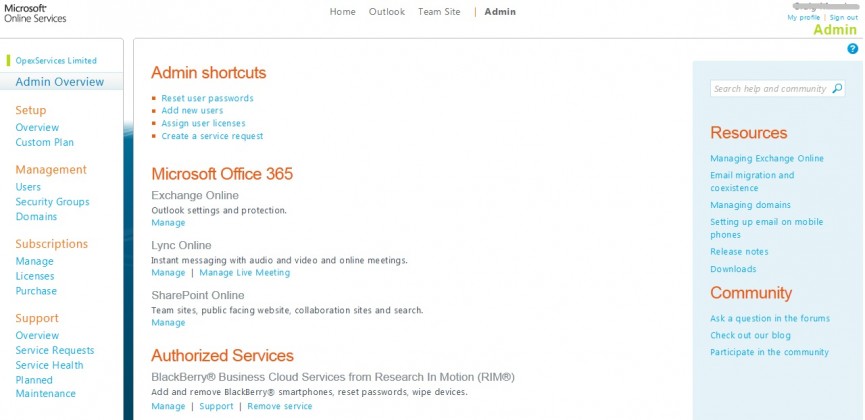
Task: Open the Manage Live Meeting link
Action: point(245,272)
